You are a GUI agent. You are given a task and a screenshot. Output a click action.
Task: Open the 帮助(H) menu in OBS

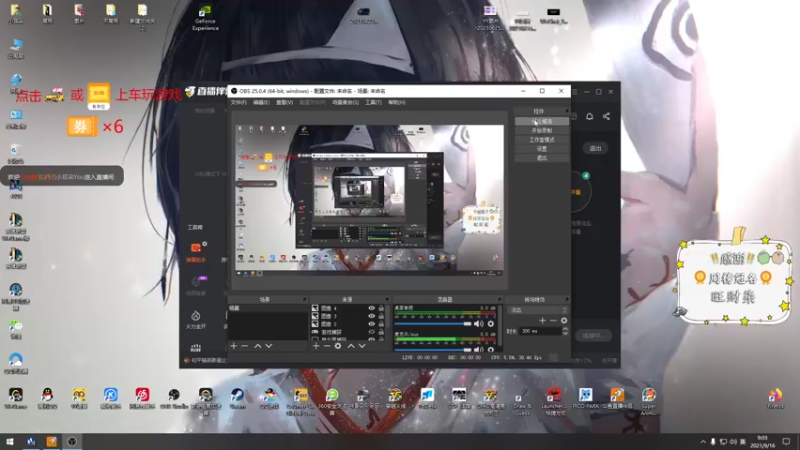tap(397, 103)
